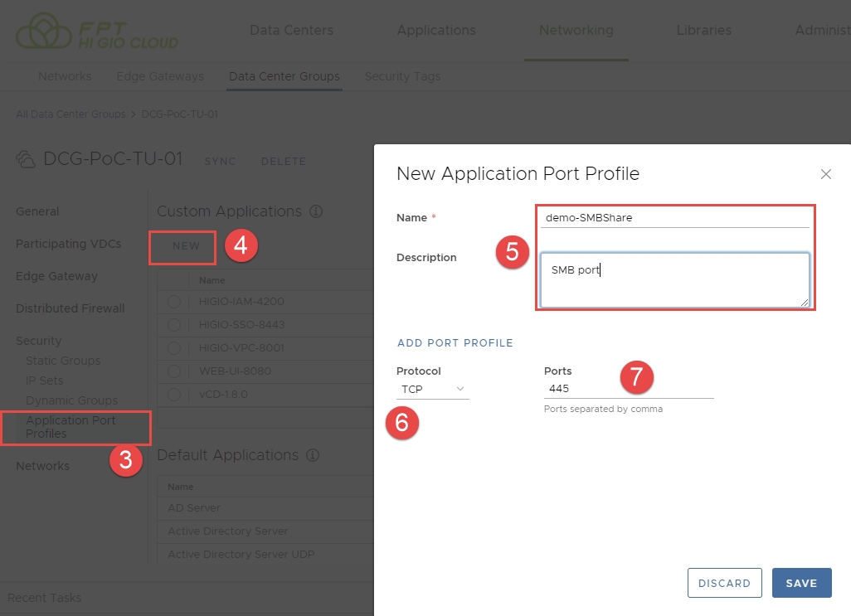Viewport: 851px width, 616px height.
Task: Click the Ports input field
Action: point(628,389)
